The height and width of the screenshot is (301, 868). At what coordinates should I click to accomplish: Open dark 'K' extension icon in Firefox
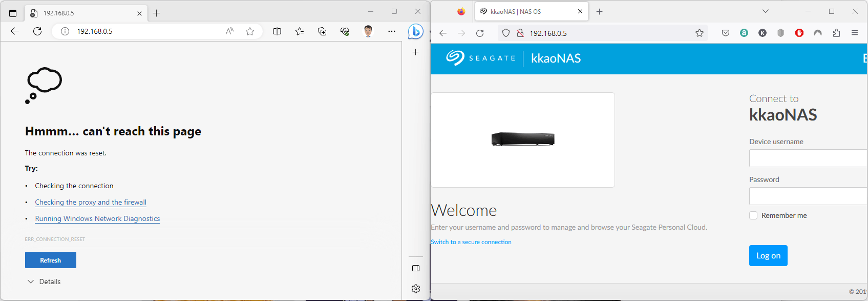[763, 33]
